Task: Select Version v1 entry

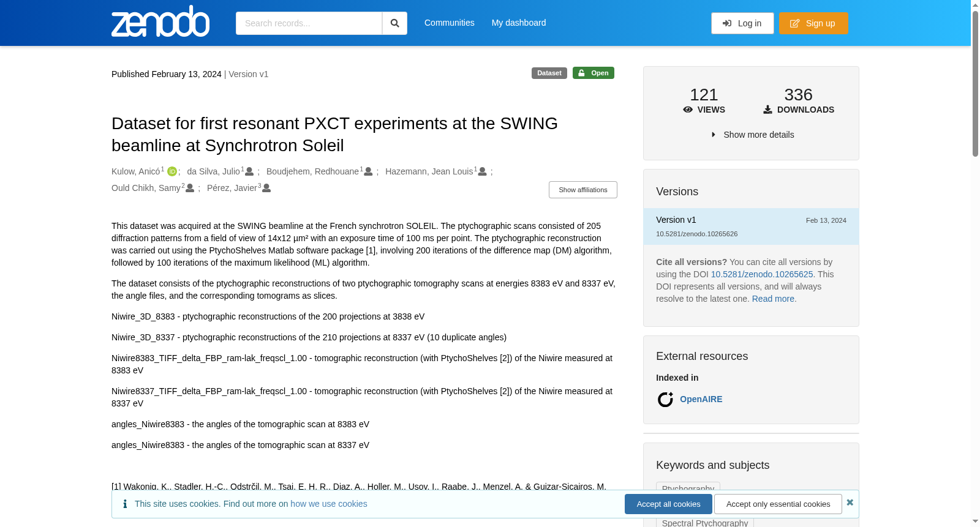Action: point(751,226)
